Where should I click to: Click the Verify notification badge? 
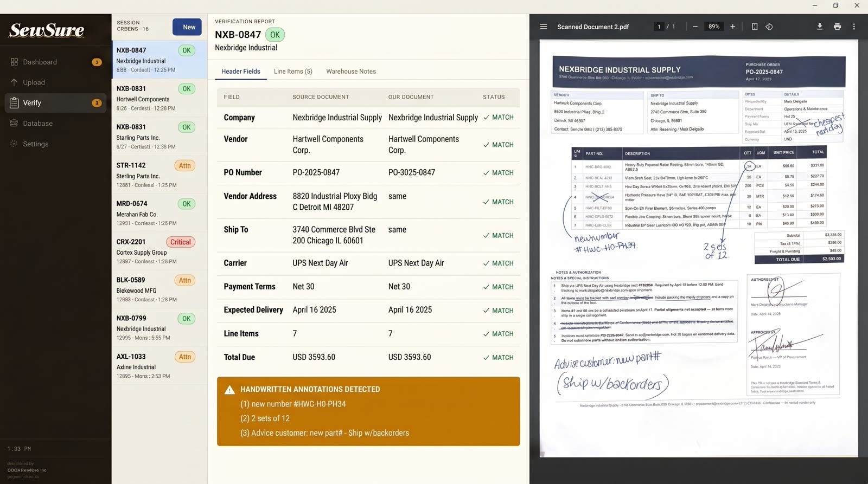[x=97, y=102]
